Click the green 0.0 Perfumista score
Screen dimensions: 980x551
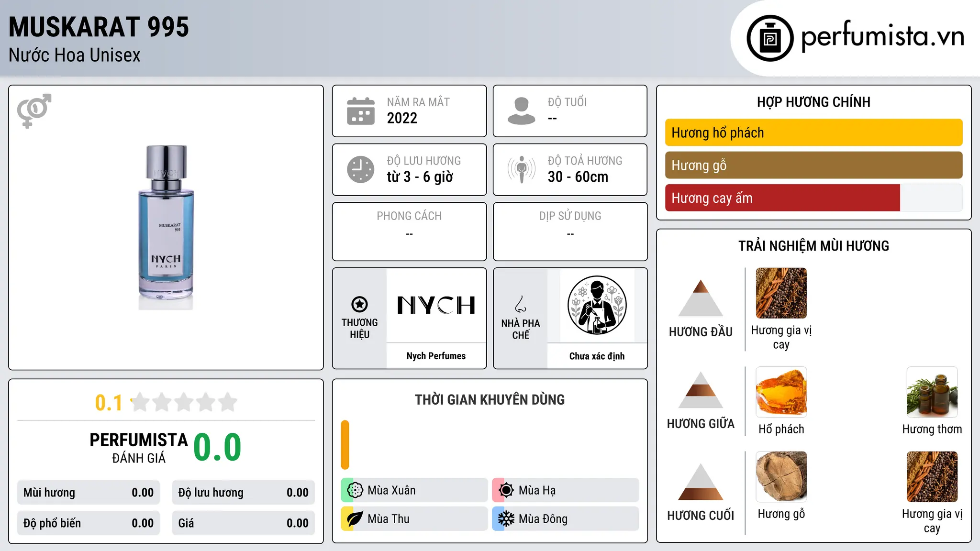(x=217, y=447)
